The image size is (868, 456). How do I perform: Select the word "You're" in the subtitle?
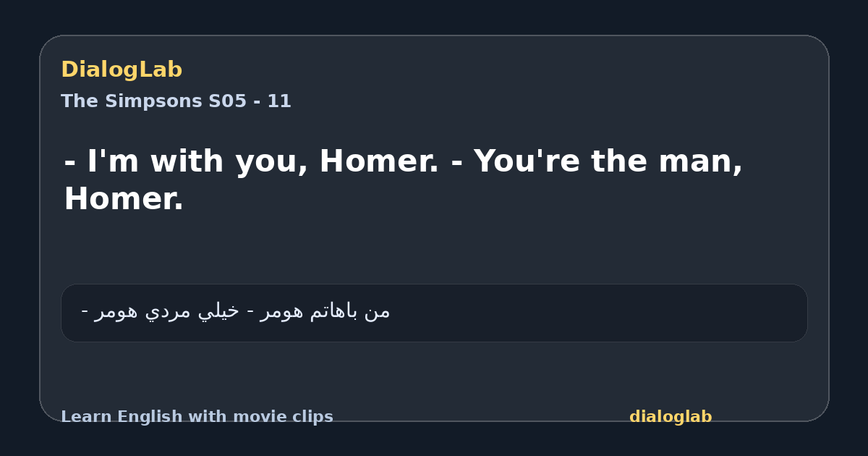(x=527, y=161)
